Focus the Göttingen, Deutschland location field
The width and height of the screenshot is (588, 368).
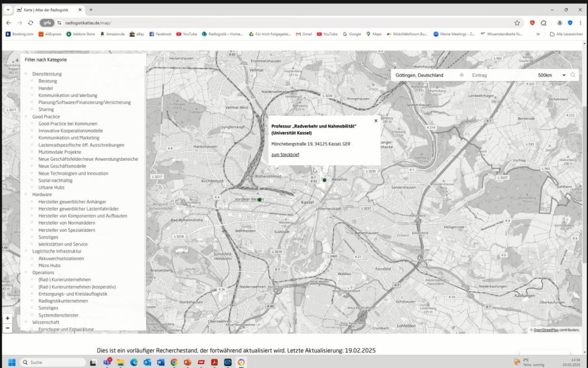click(426, 76)
